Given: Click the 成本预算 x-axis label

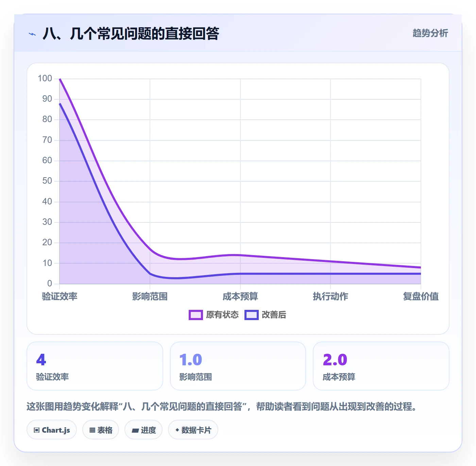Looking at the screenshot, I should coord(240,296).
